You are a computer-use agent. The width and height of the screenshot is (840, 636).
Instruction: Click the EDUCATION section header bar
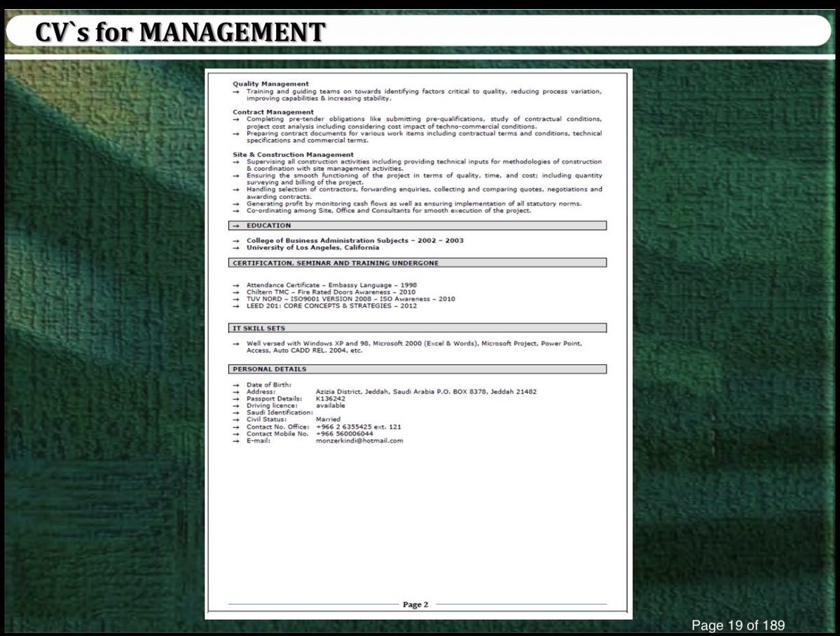coord(418,226)
